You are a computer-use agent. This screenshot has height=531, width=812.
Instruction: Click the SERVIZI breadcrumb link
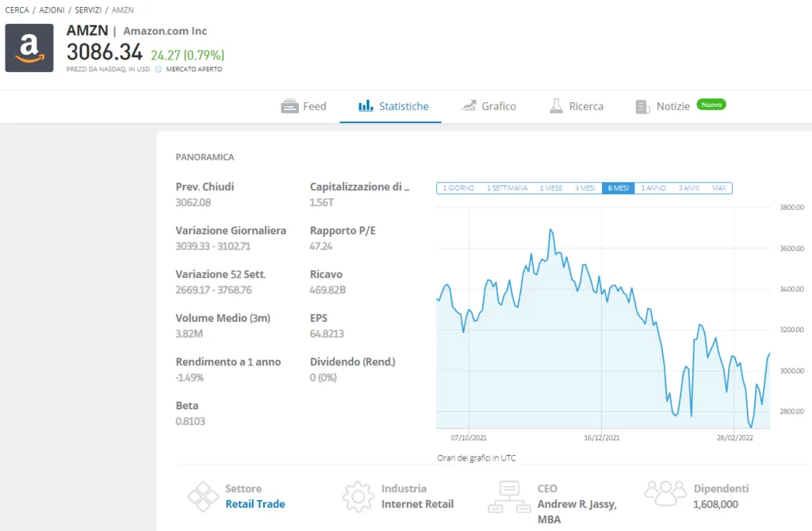(88, 10)
